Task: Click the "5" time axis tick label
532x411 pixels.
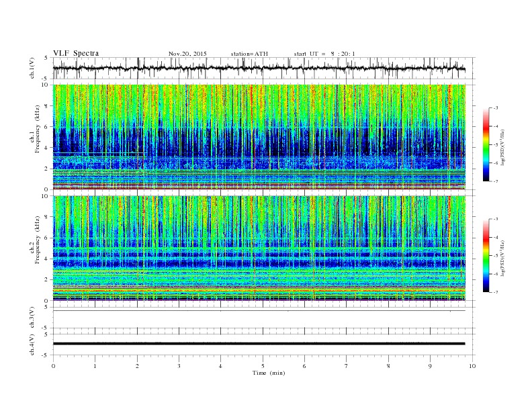Action: click(263, 366)
